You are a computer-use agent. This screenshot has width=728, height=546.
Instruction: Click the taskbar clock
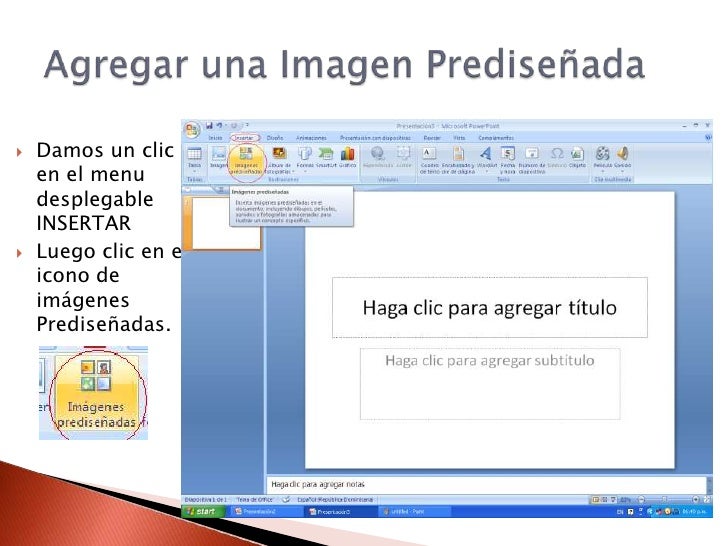pos(694,512)
